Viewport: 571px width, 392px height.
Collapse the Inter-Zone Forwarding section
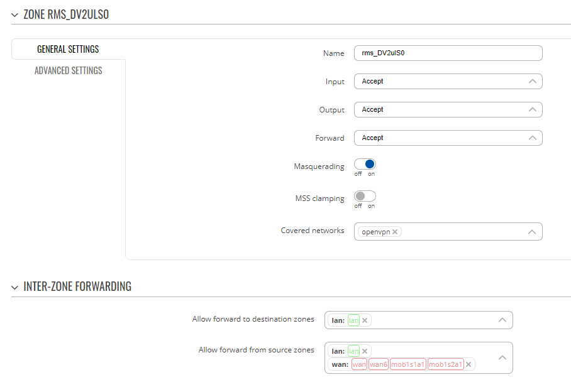[14, 288]
